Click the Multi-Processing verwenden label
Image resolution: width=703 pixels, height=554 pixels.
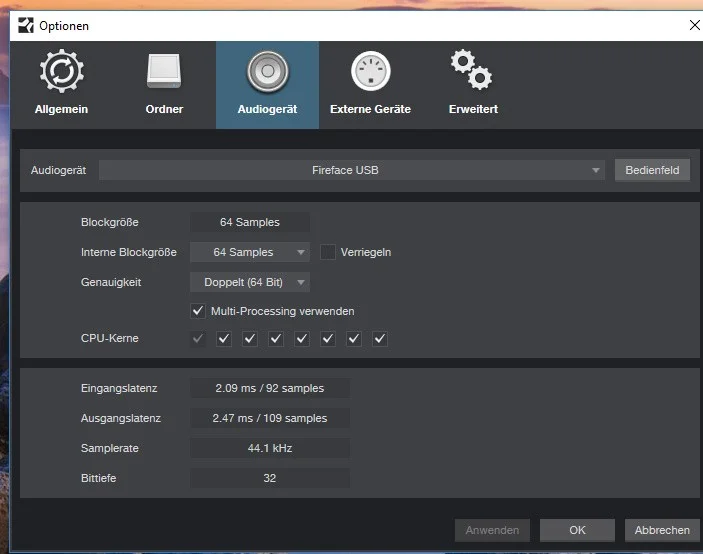(x=282, y=311)
